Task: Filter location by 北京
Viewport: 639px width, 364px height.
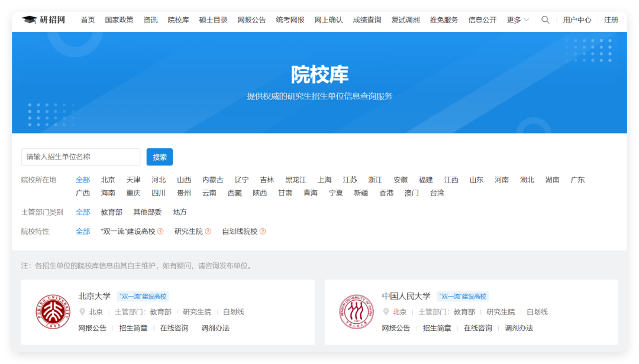Action: pos(108,180)
